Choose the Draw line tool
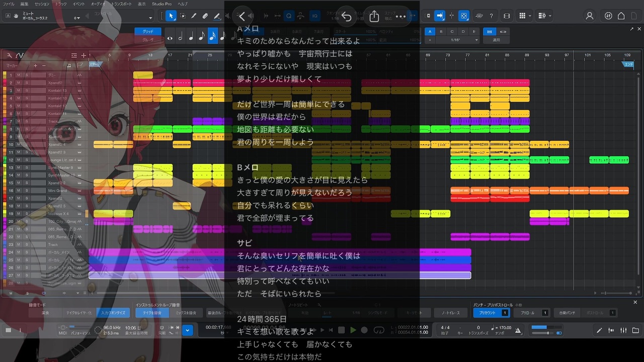Viewport: 644px width, 362px height. click(216, 16)
